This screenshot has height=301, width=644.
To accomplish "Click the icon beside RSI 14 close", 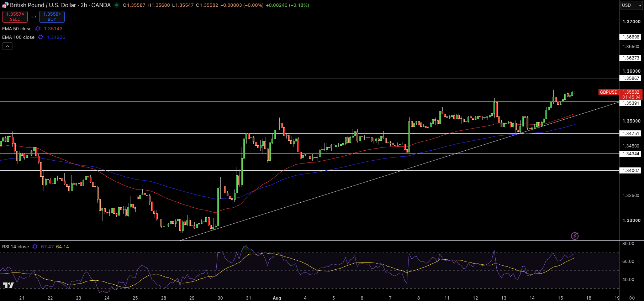I will 35,246.
